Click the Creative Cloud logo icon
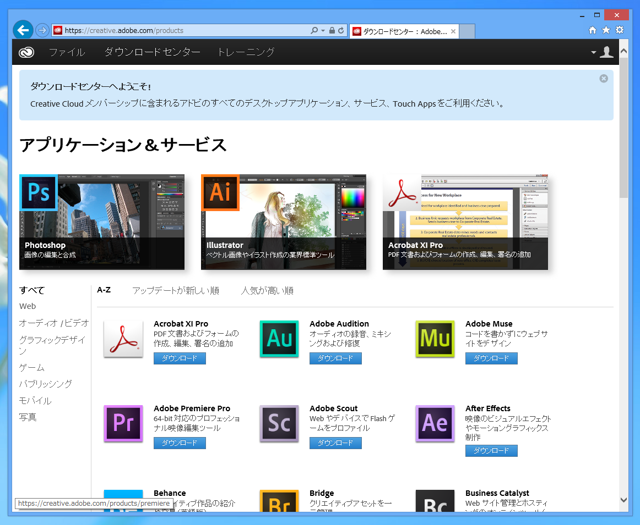Viewport: 640px width, 525px height. tap(27, 52)
